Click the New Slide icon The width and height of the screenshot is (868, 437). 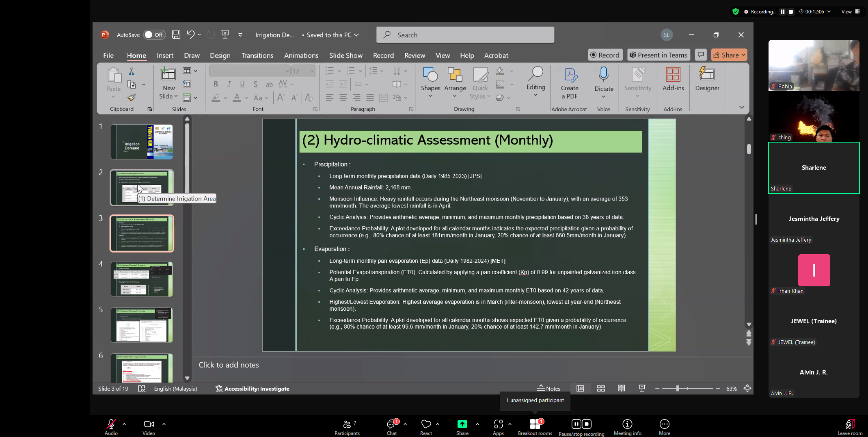point(168,74)
